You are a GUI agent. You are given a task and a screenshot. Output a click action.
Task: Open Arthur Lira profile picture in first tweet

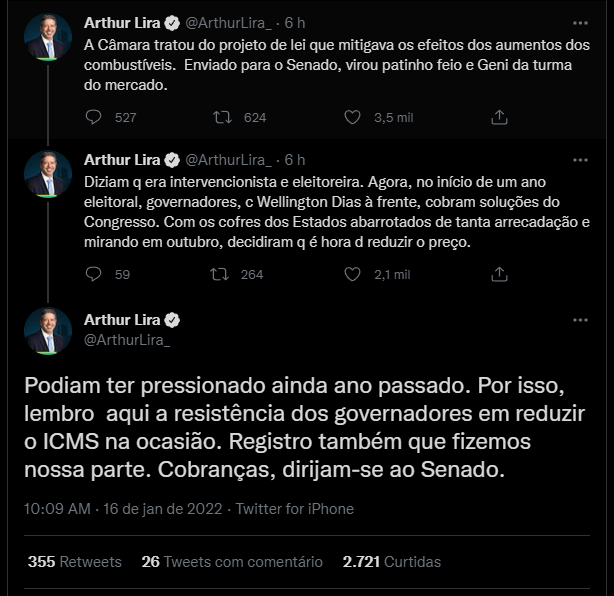tap(48, 37)
